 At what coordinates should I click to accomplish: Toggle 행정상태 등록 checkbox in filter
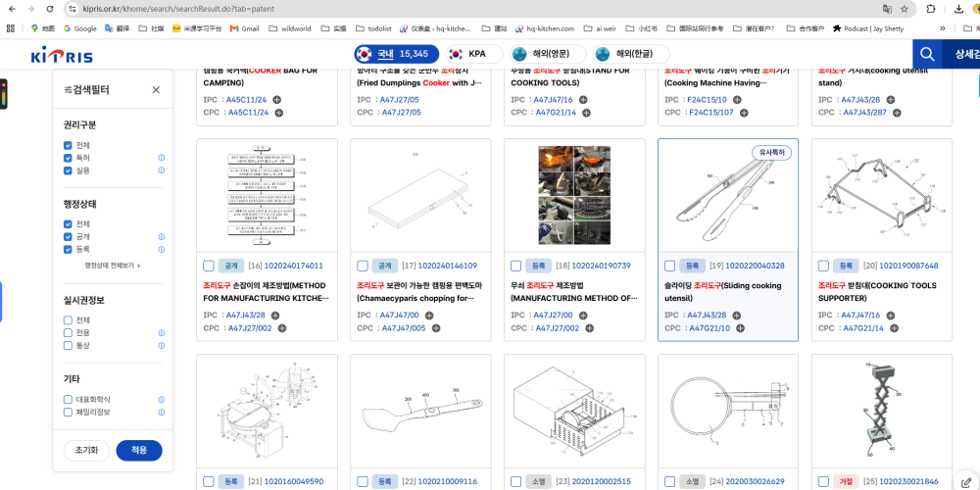[68, 249]
